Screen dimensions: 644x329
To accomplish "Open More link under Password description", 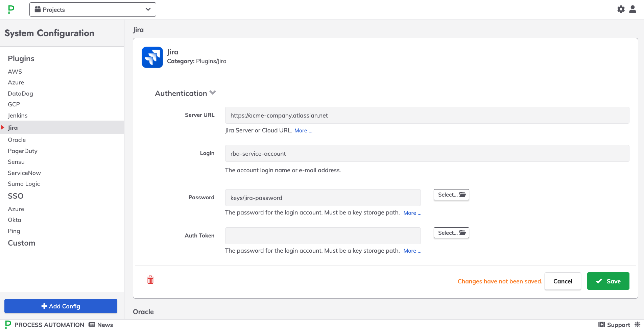I will coord(412,213).
